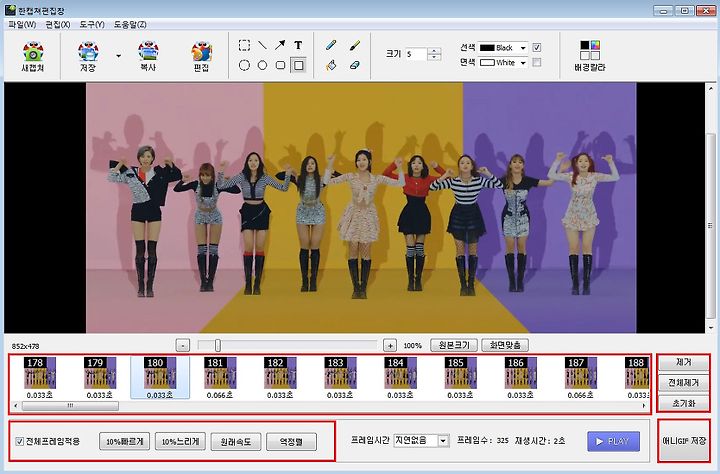Click the frame strip scroll right arrow
Screen dimensions: 720x474
point(644,406)
